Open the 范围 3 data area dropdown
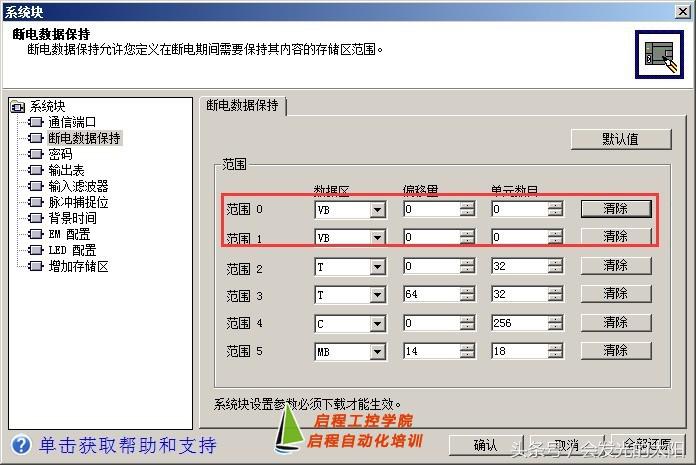 click(x=377, y=295)
